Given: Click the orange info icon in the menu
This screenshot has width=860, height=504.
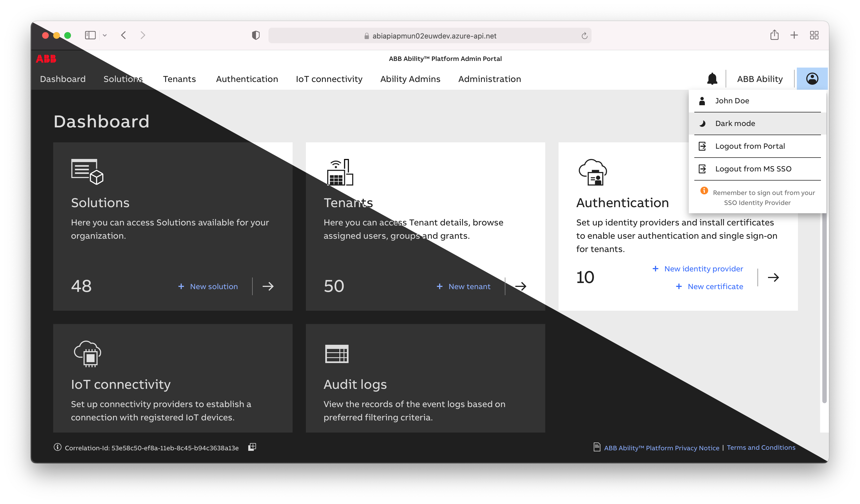Looking at the screenshot, I should 704,191.
